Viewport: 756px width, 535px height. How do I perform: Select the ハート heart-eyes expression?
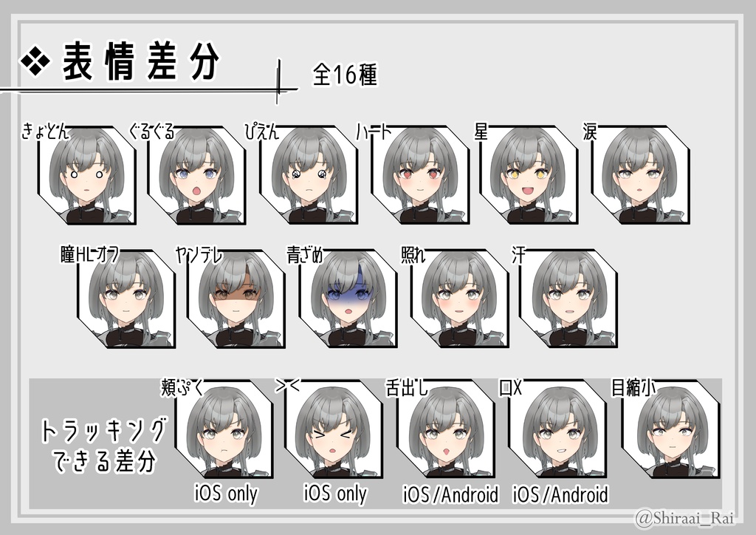pyautogui.click(x=420, y=175)
